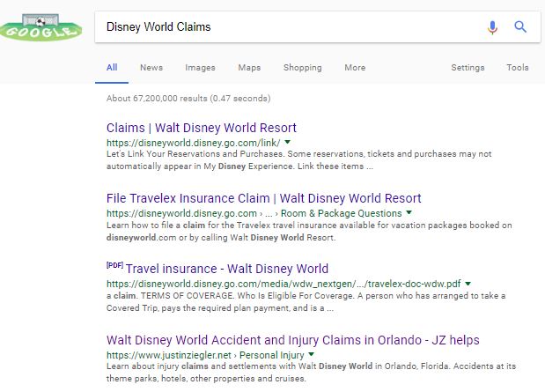Open the More search categories menu
545x392 pixels.
coord(355,68)
